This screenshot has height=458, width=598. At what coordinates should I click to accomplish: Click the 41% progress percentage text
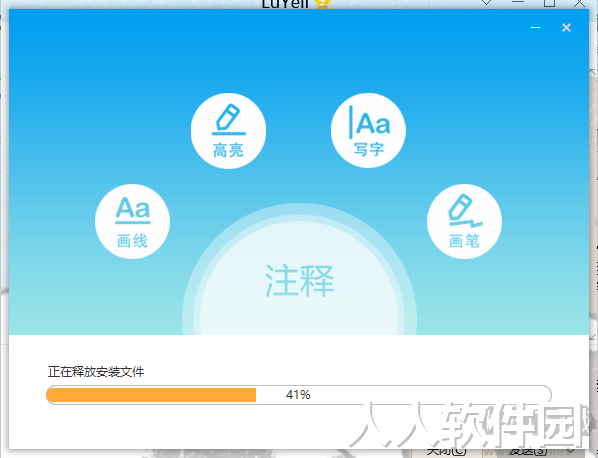(x=298, y=395)
